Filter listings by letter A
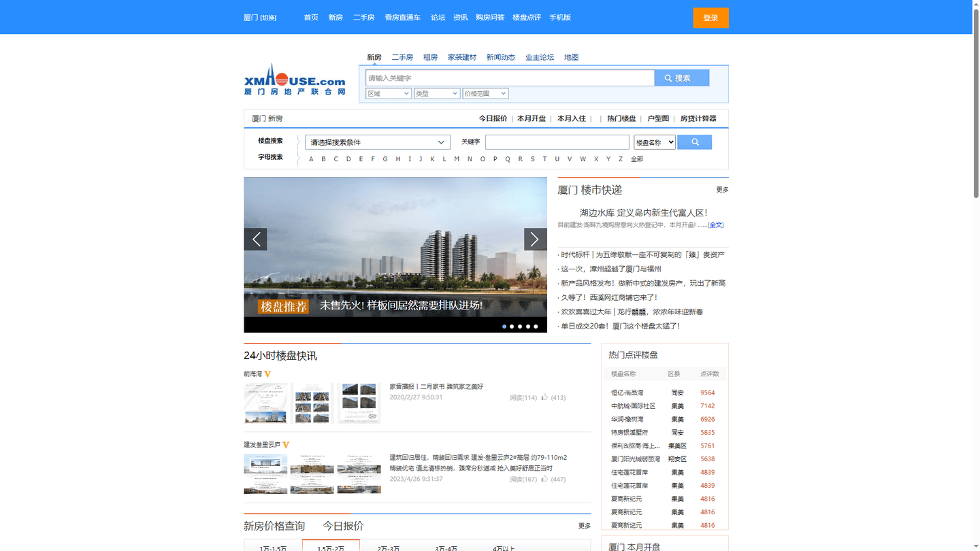The image size is (980, 551). click(x=311, y=159)
